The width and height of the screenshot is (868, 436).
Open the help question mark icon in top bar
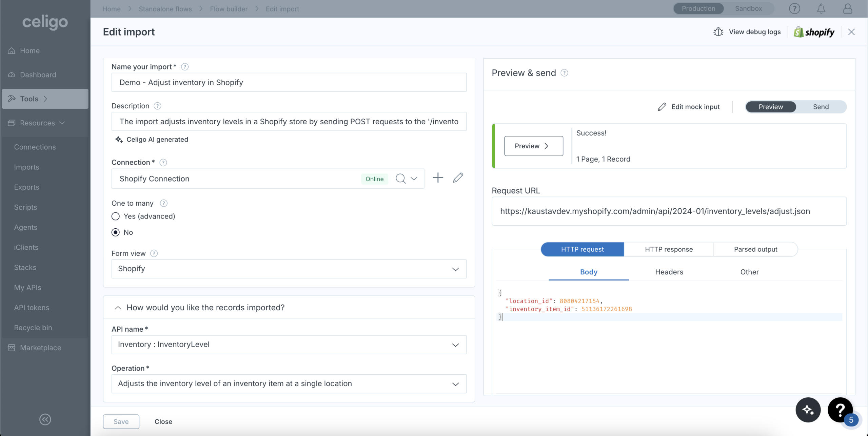pos(794,9)
